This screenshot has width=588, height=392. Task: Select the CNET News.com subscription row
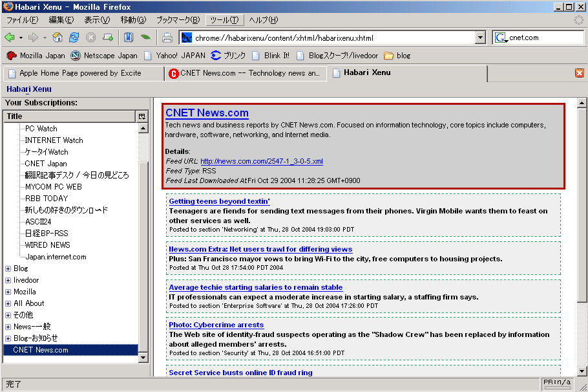pyautogui.click(x=70, y=349)
